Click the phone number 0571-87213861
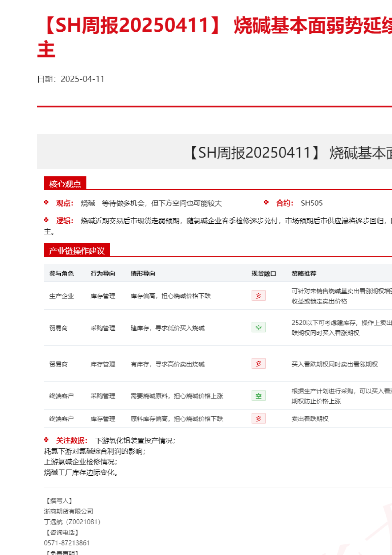Viewport: 392px width, 555px height. [x=67, y=543]
